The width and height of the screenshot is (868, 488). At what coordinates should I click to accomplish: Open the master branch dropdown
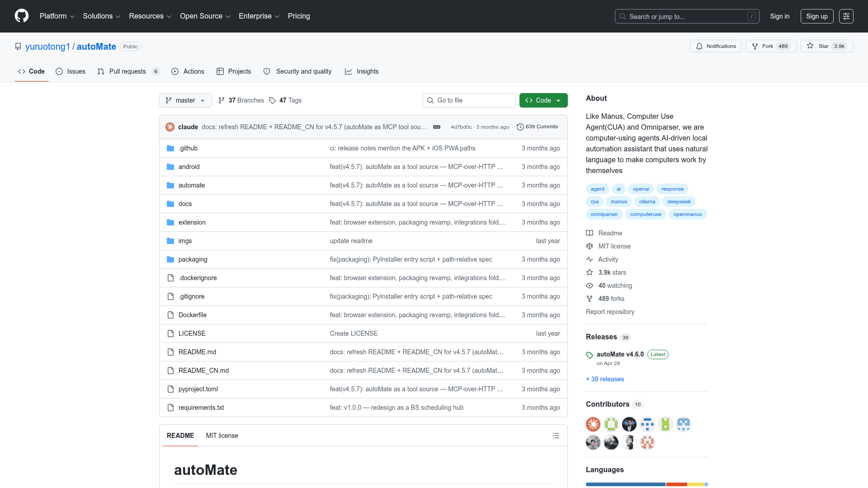click(x=185, y=100)
